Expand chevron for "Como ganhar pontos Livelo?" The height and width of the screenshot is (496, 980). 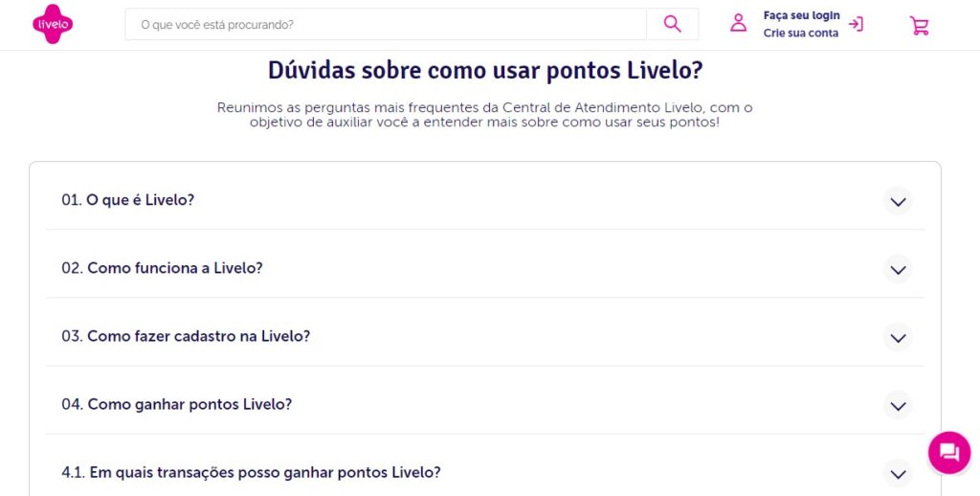tap(897, 405)
